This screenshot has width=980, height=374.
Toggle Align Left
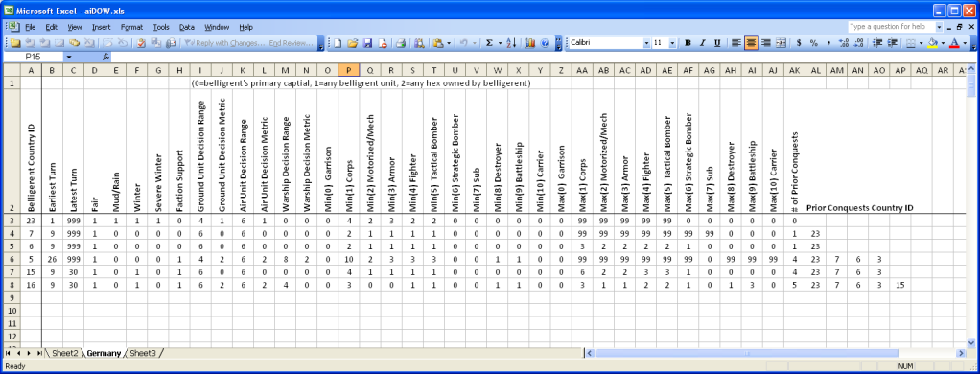(736, 43)
